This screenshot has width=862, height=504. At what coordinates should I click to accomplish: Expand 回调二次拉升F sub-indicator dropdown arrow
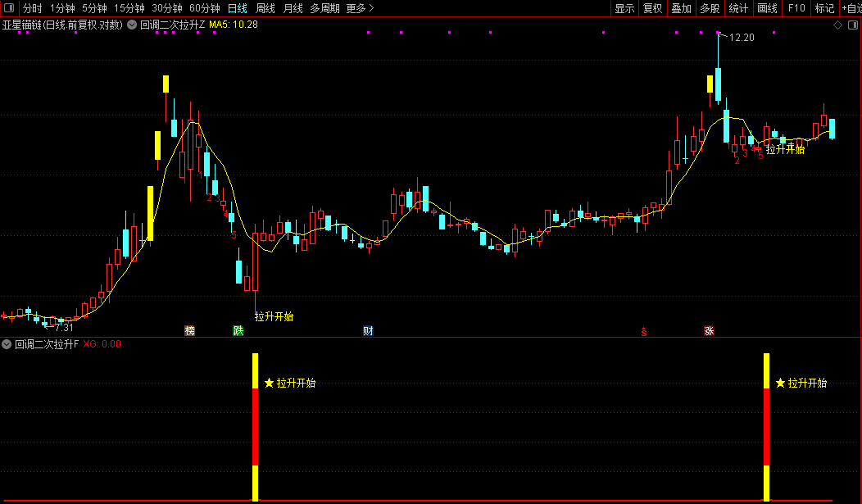tap(7, 345)
